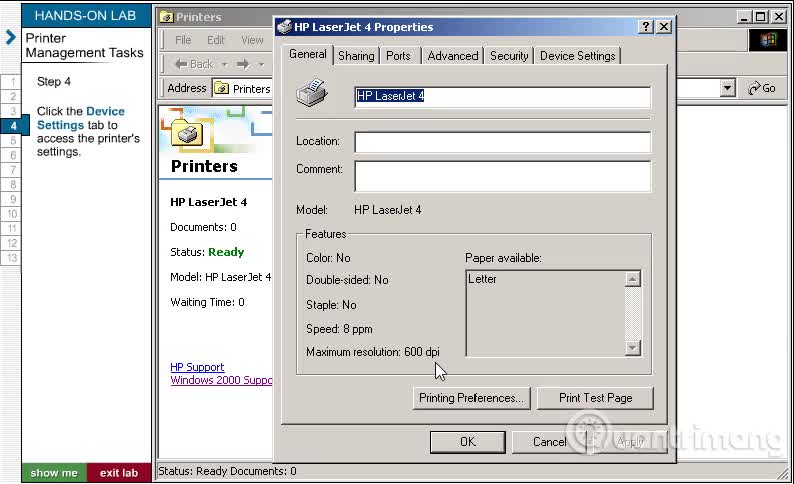This screenshot has width=794, height=484.
Task: Open the View menu in Printers window
Action: coord(252,40)
